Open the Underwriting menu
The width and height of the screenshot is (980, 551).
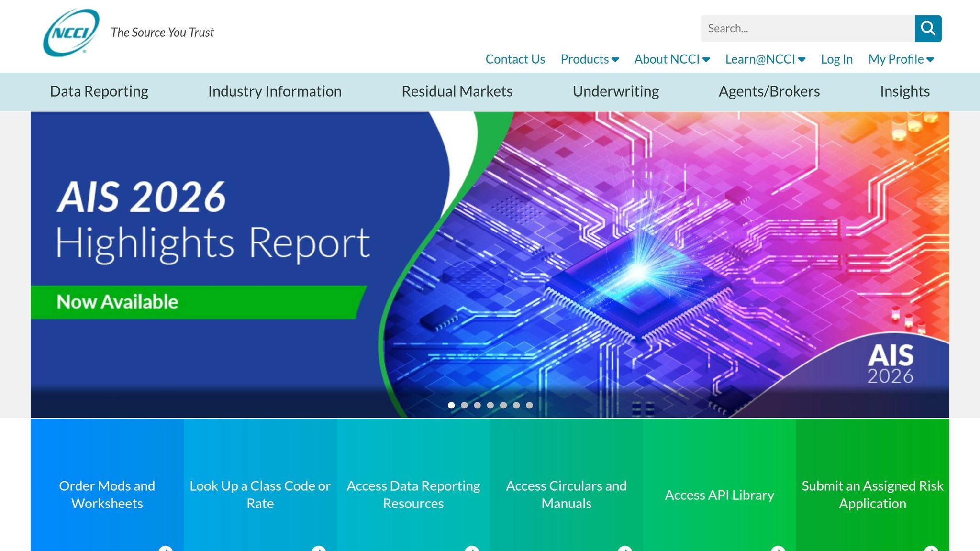(615, 91)
